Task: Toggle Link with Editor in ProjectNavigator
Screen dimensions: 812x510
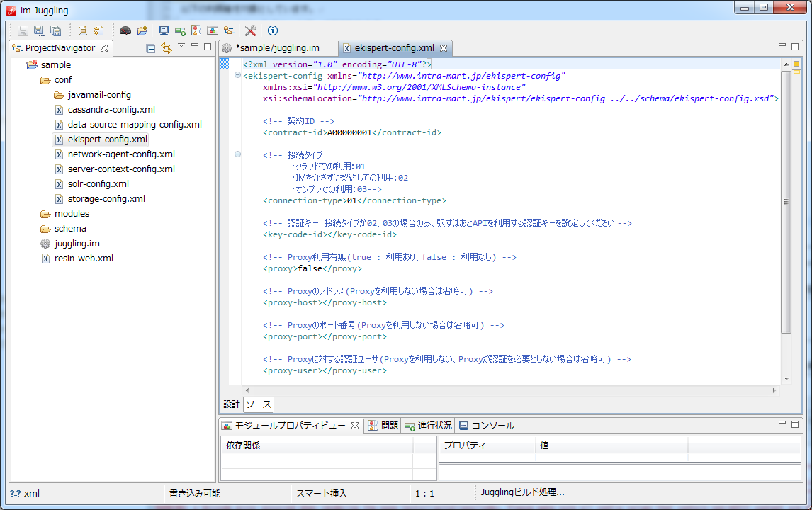Action: [x=167, y=48]
